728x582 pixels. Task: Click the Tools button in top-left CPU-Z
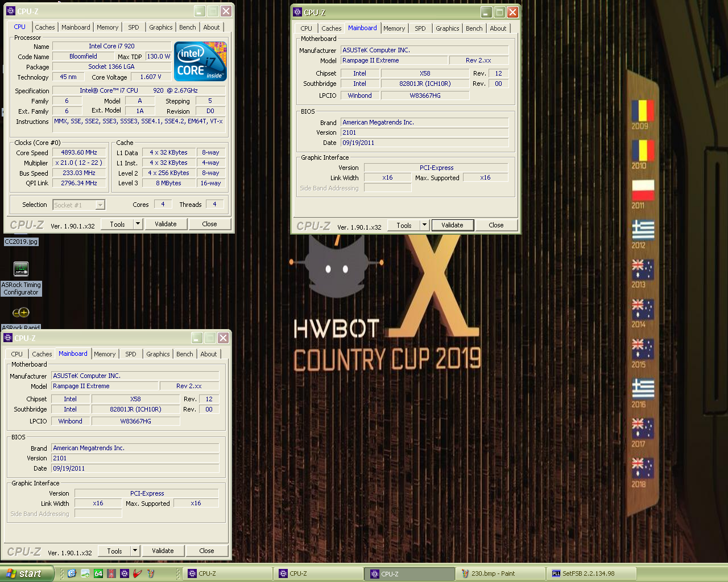click(x=117, y=224)
